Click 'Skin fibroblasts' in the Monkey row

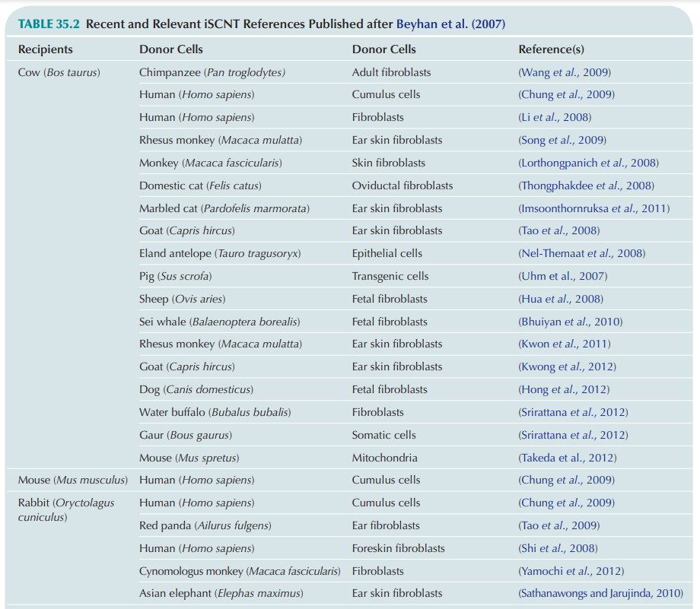388,163
